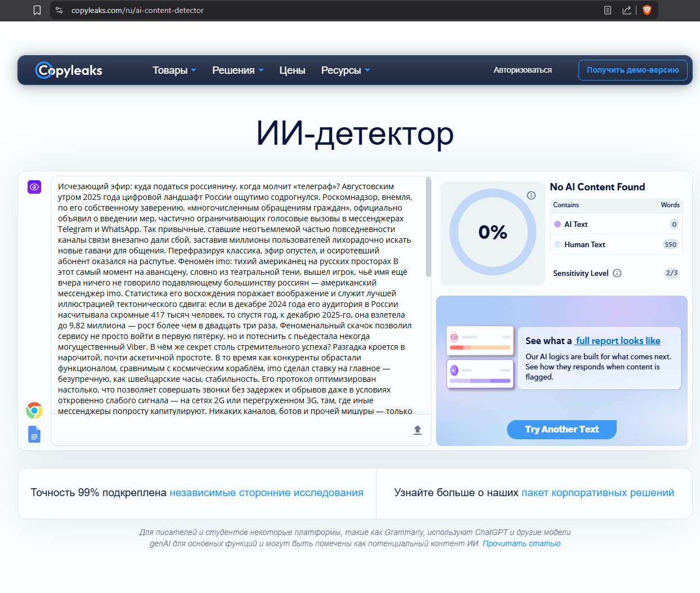Click the ИИ-детектор page heading
The width and height of the screenshot is (700, 593).
coord(355,134)
